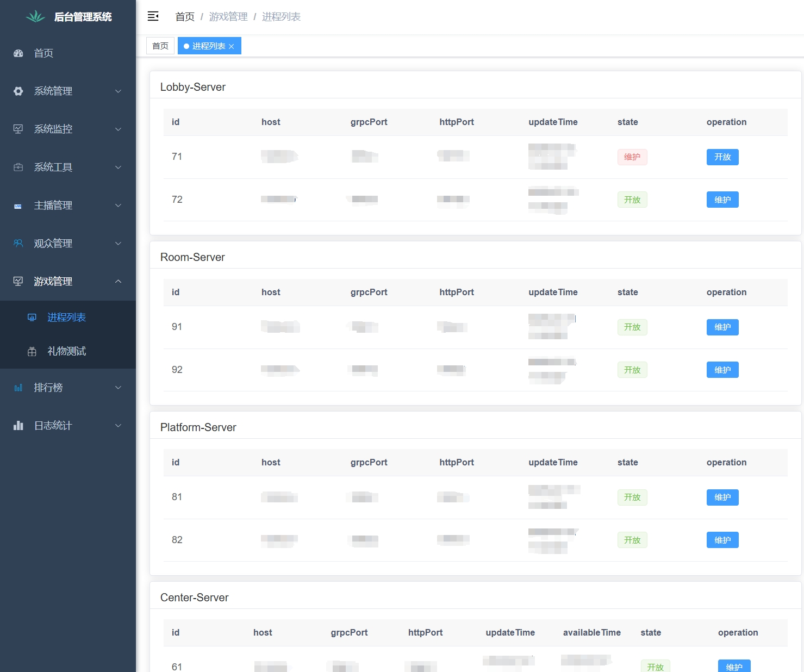Expand the 日志统计 menu arrow
804x672 pixels.
(118, 426)
